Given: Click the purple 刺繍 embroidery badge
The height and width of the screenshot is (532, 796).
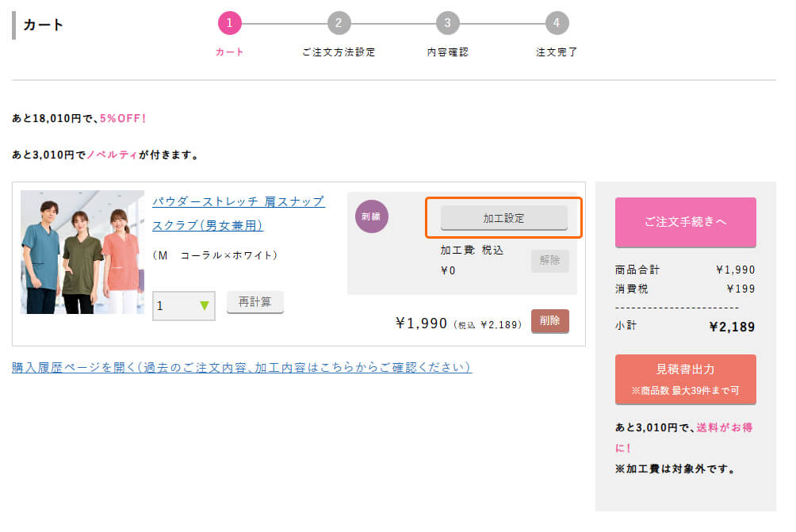Looking at the screenshot, I should pyautogui.click(x=372, y=216).
